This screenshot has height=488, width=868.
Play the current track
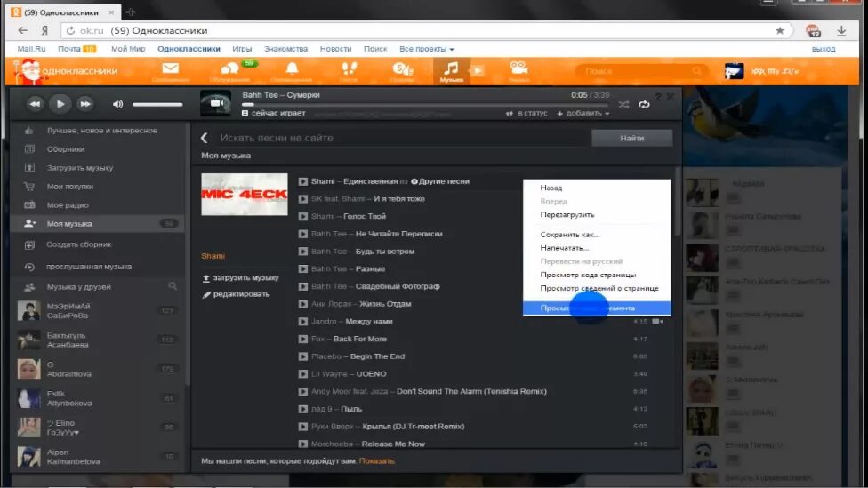(x=60, y=104)
